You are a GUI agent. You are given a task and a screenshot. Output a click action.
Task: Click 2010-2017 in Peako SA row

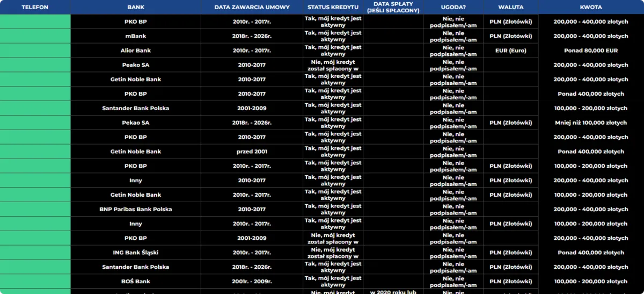[252, 65]
